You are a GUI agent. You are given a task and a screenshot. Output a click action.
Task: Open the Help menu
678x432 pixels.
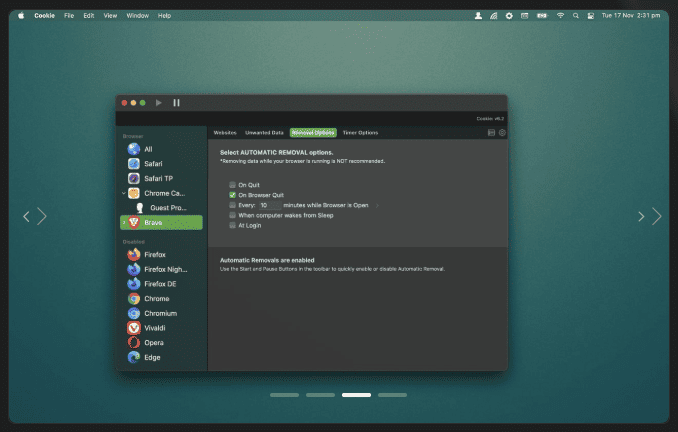(164, 16)
